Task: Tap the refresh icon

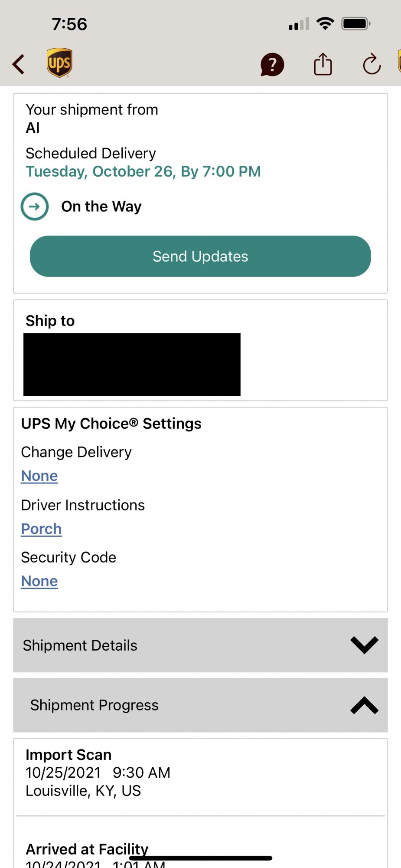Action: click(372, 65)
